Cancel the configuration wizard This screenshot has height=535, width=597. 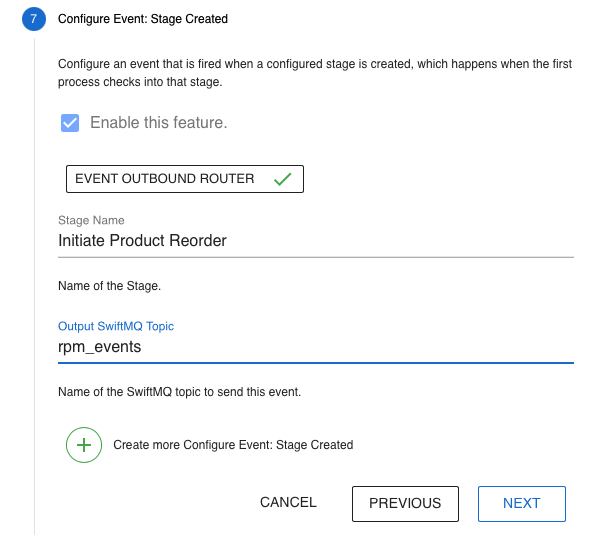click(x=288, y=502)
